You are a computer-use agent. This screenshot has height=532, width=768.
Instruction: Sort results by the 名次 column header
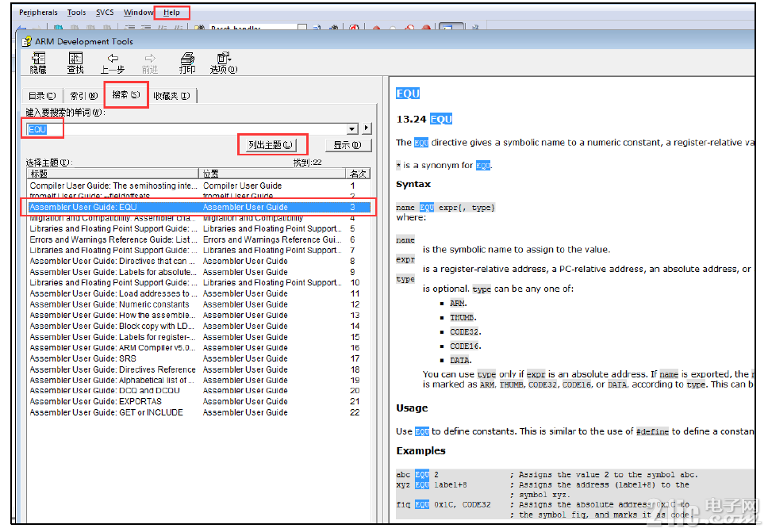[x=358, y=174]
